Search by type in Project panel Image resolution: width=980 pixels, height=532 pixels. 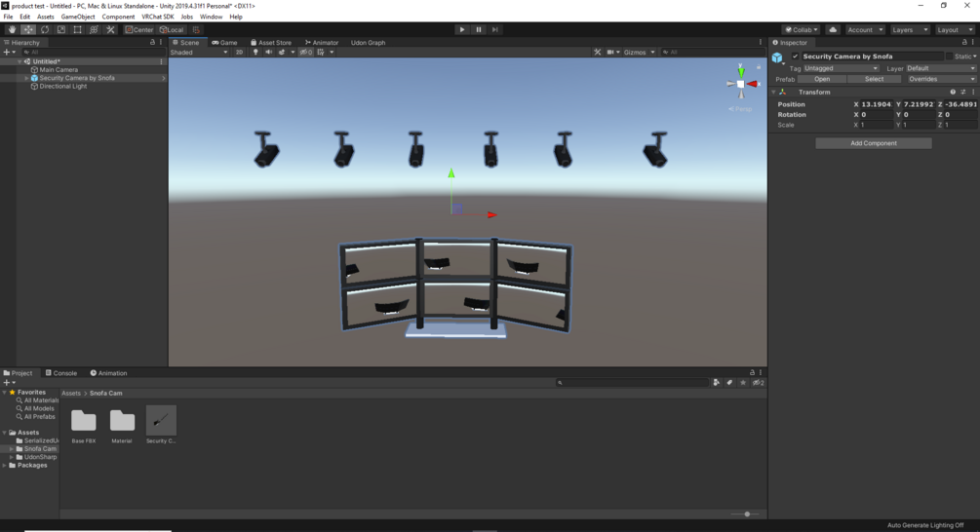click(717, 382)
